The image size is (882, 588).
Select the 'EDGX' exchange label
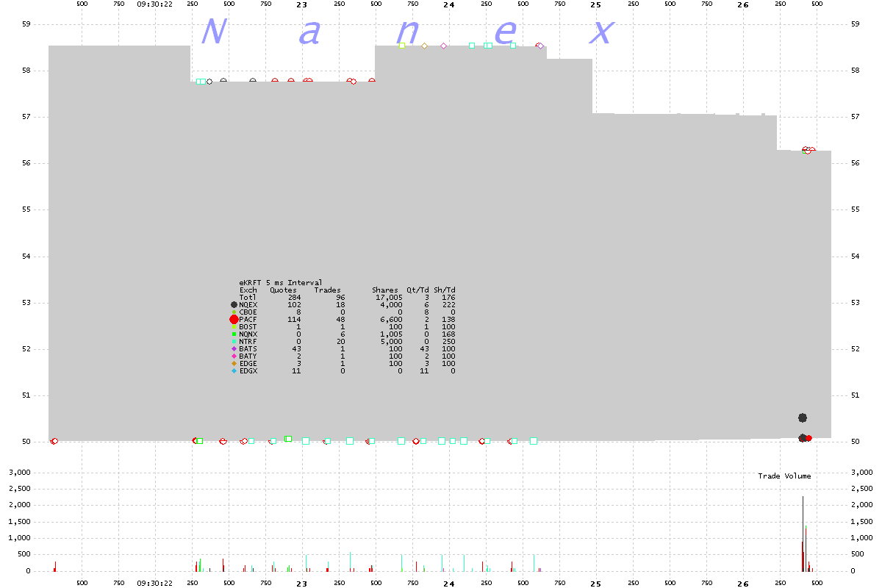pos(248,370)
